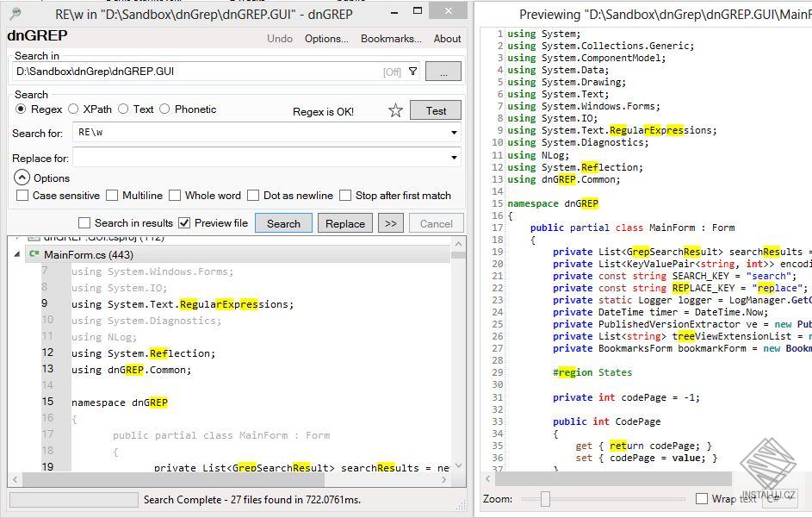Click the Replace button

pos(345,223)
